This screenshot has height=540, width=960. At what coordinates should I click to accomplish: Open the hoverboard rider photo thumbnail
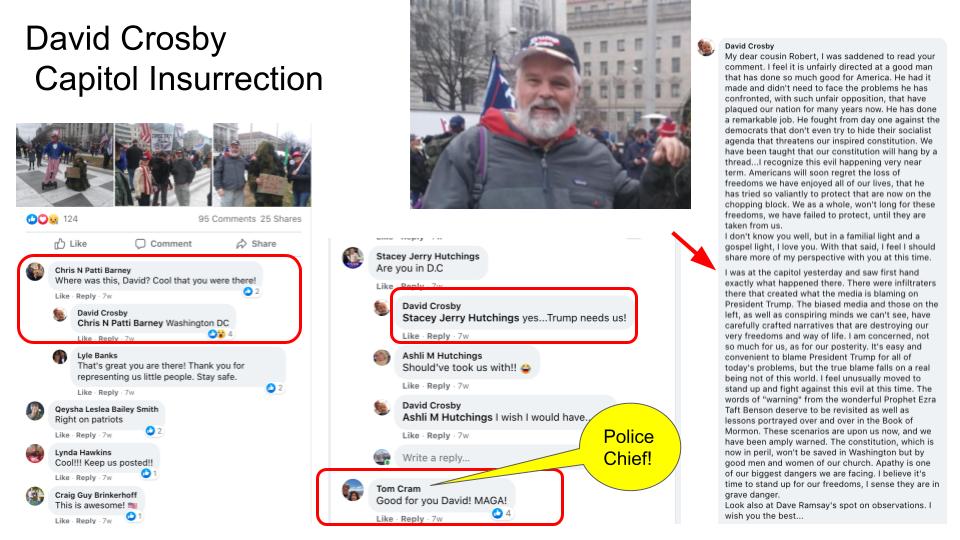click(x=65, y=165)
